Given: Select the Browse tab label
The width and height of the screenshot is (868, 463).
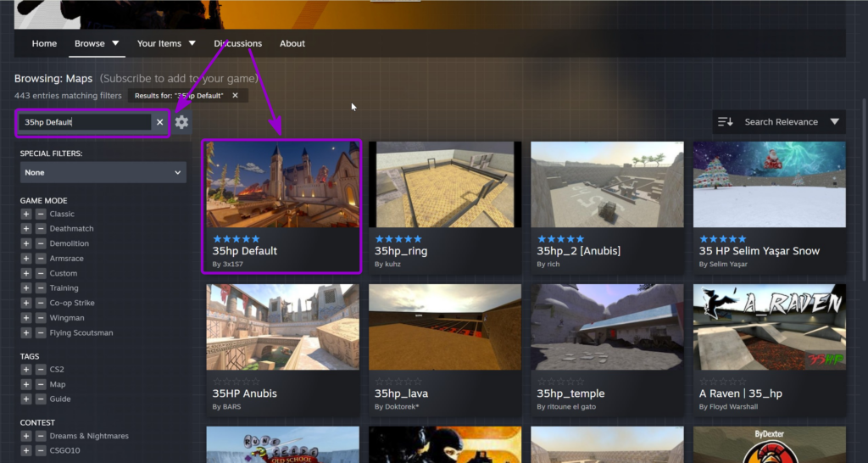Looking at the screenshot, I should (x=90, y=43).
